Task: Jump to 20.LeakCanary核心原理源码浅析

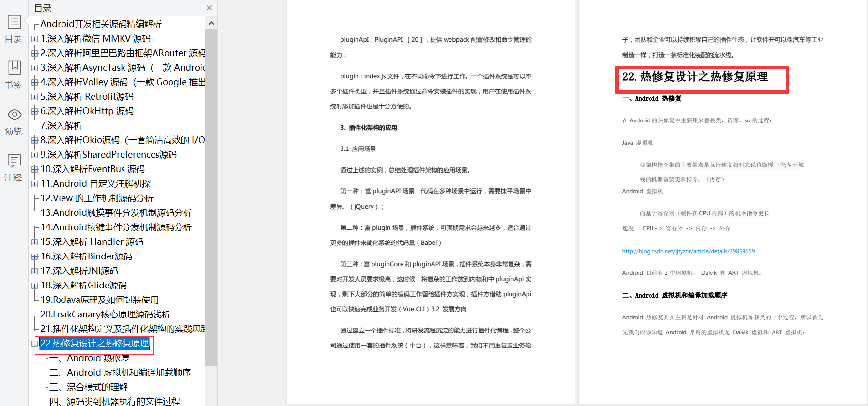Action: coord(106,314)
